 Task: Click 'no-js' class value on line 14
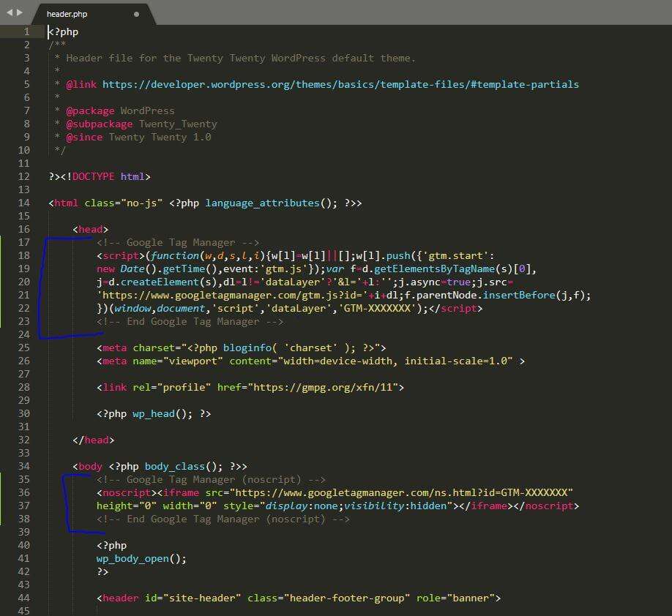click(x=141, y=203)
